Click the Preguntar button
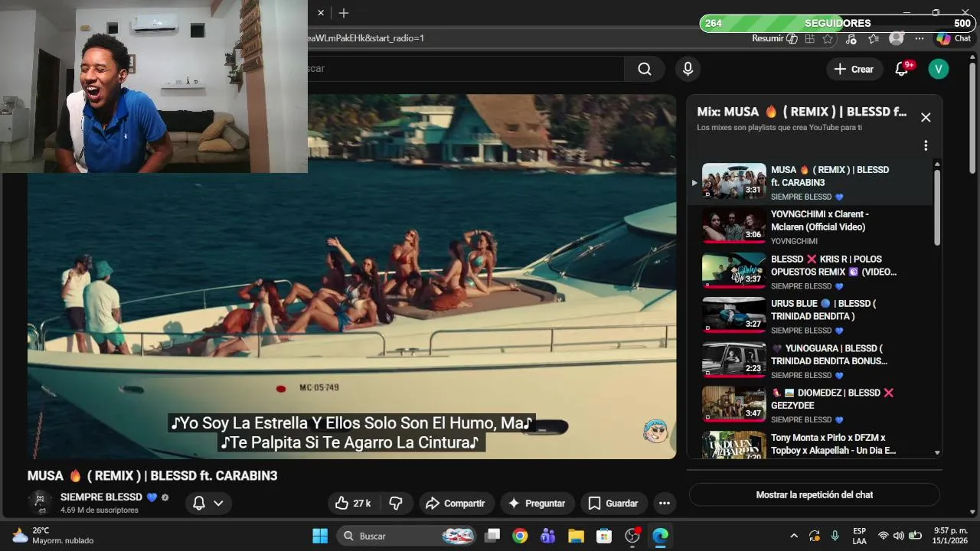The width and height of the screenshot is (980, 551). pyautogui.click(x=537, y=503)
